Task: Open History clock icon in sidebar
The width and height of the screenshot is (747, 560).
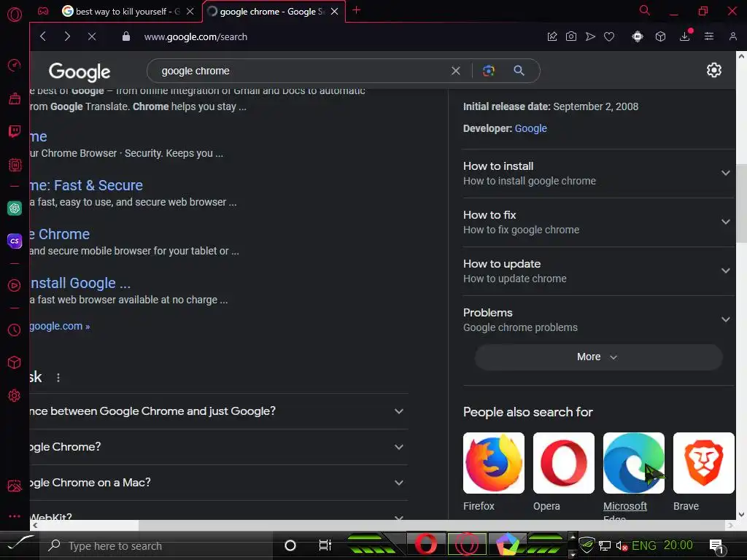Action: (15, 330)
